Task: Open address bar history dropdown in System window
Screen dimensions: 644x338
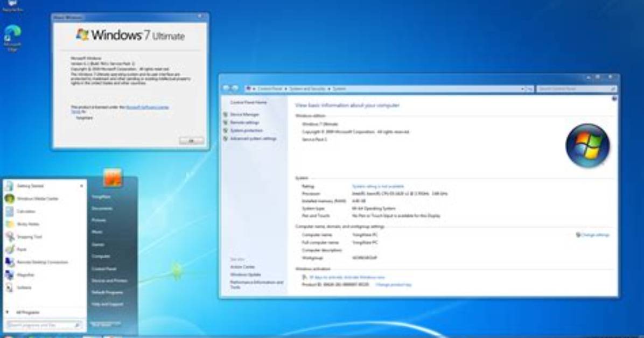Action: point(522,89)
